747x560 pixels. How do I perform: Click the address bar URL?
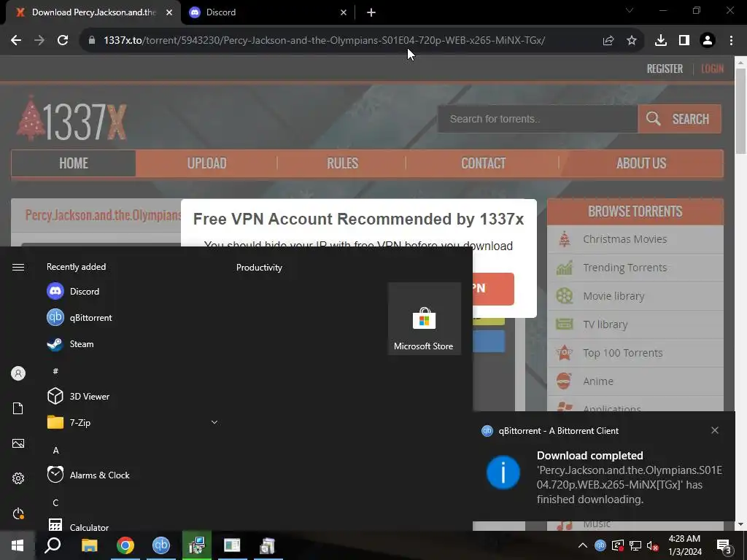tap(325, 41)
